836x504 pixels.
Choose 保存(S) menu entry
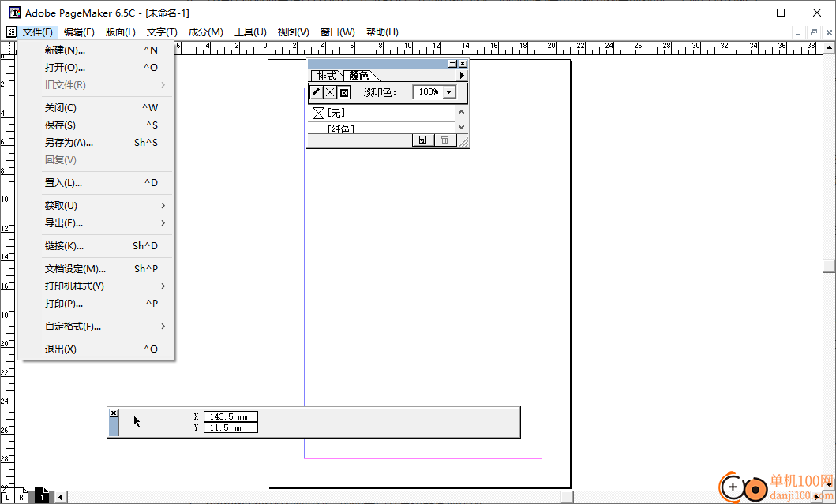pos(96,125)
